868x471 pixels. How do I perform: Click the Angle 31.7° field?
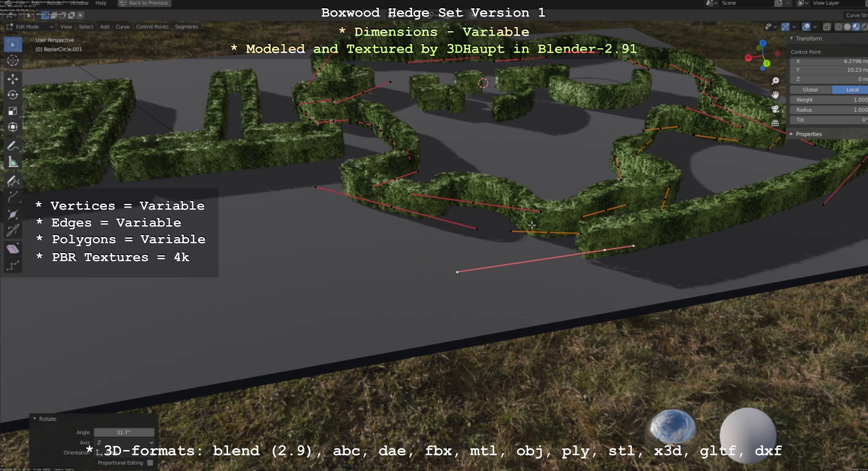click(x=124, y=432)
